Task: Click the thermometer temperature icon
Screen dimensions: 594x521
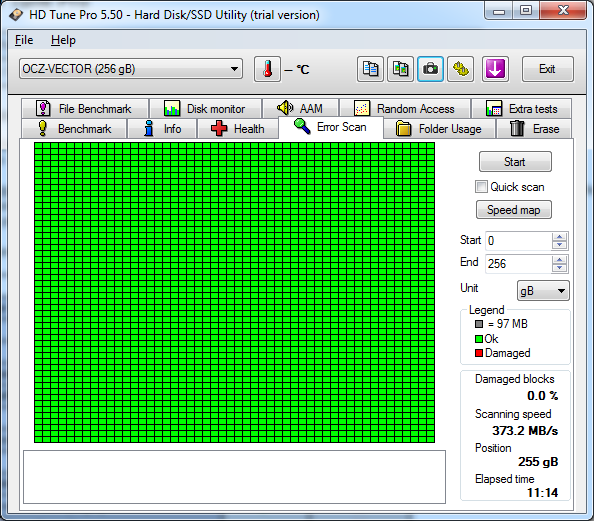Action: click(x=267, y=69)
